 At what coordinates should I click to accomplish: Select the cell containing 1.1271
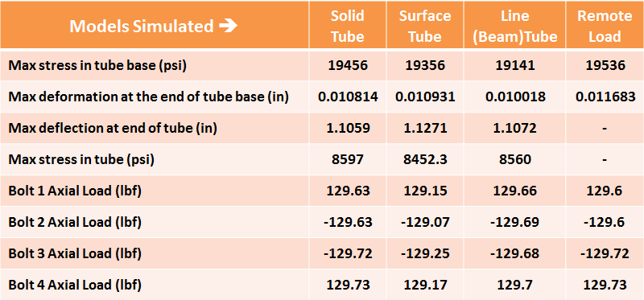point(425,128)
